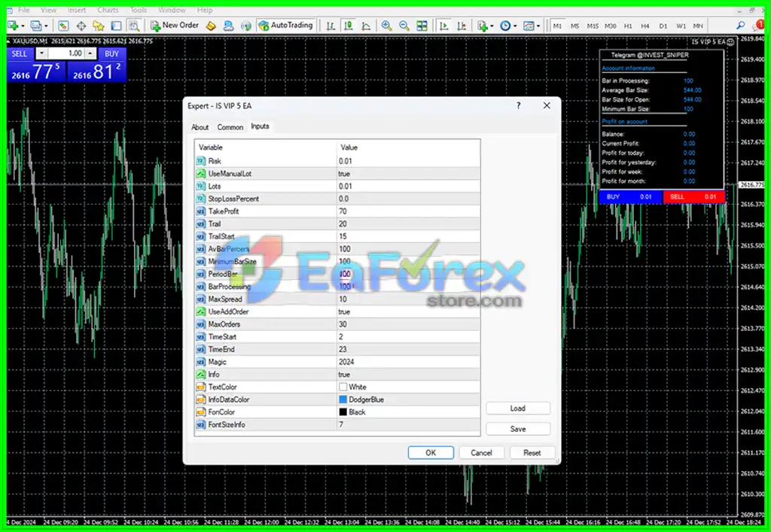This screenshot has height=532, width=771.
Task: Select the M30 timeframe
Action: (610, 26)
